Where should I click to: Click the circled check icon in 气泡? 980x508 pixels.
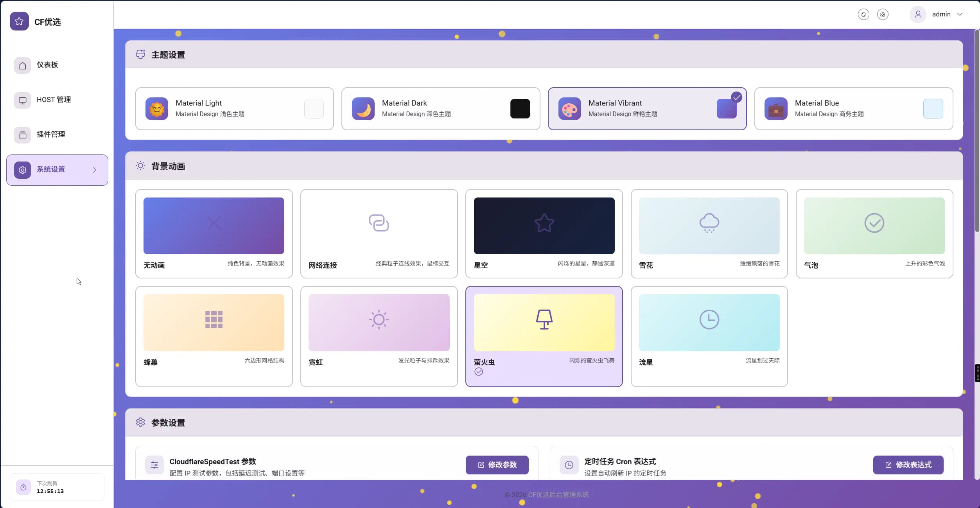pos(874,223)
